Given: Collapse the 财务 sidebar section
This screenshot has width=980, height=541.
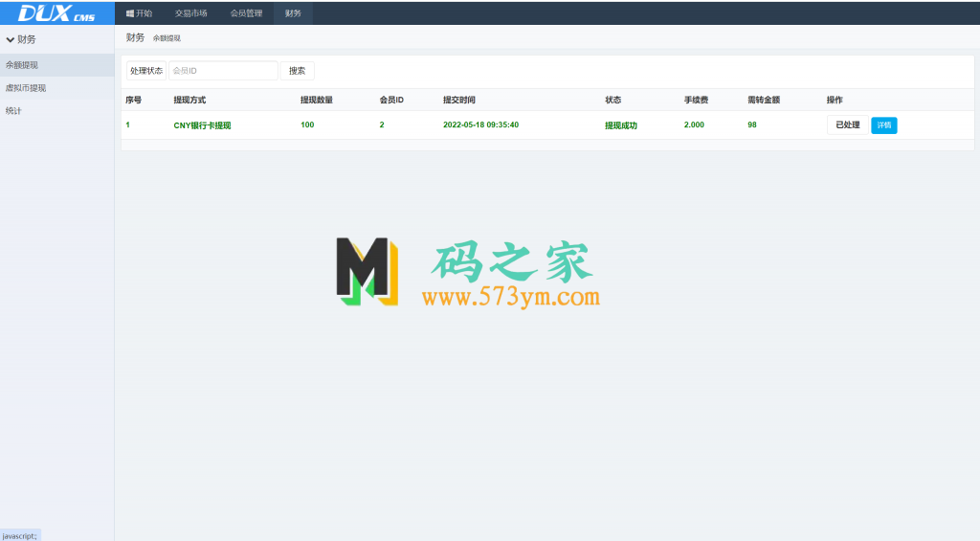Looking at the screenshot, I should coord(21,39).
